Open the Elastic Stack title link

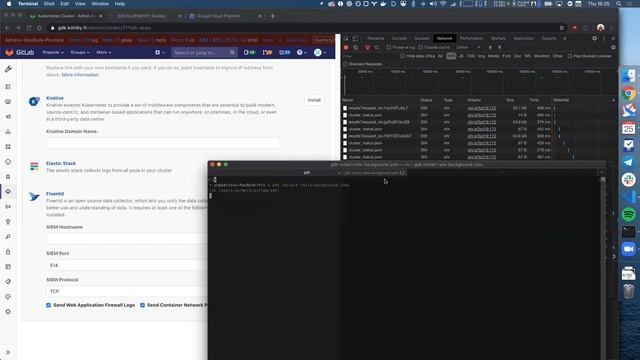[61, 163]
